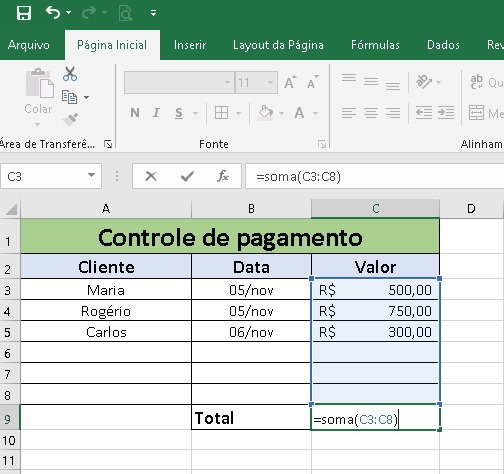Toggle Underline (S) formatting
The image size is (504, 474).
(x=179, y=113)
